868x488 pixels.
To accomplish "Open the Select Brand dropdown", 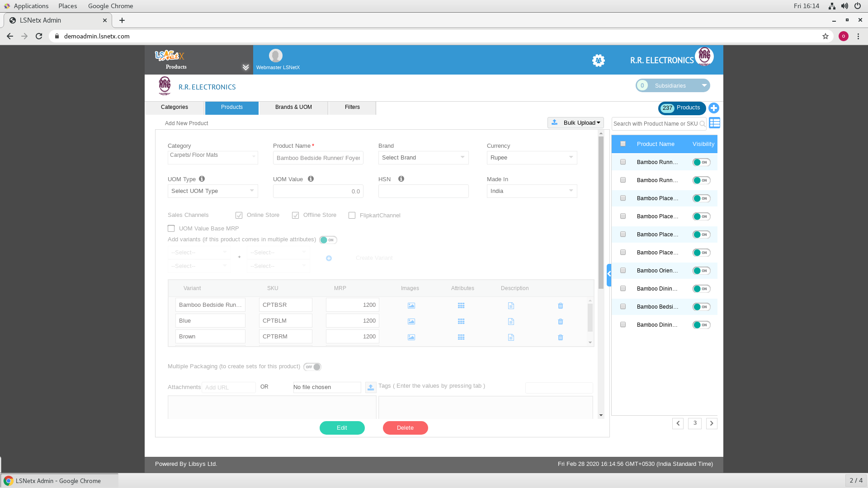I will [423, 158].
